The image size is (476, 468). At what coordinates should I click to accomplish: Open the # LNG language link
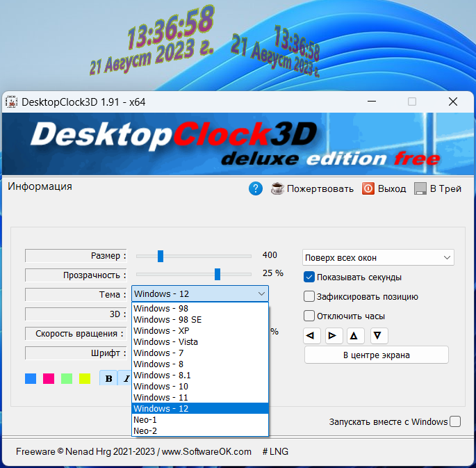click(275, 451)
